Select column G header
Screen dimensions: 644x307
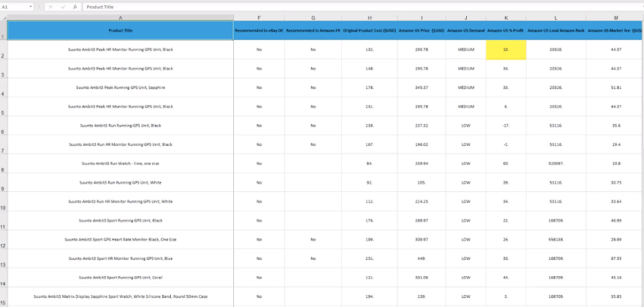[313, 18]
